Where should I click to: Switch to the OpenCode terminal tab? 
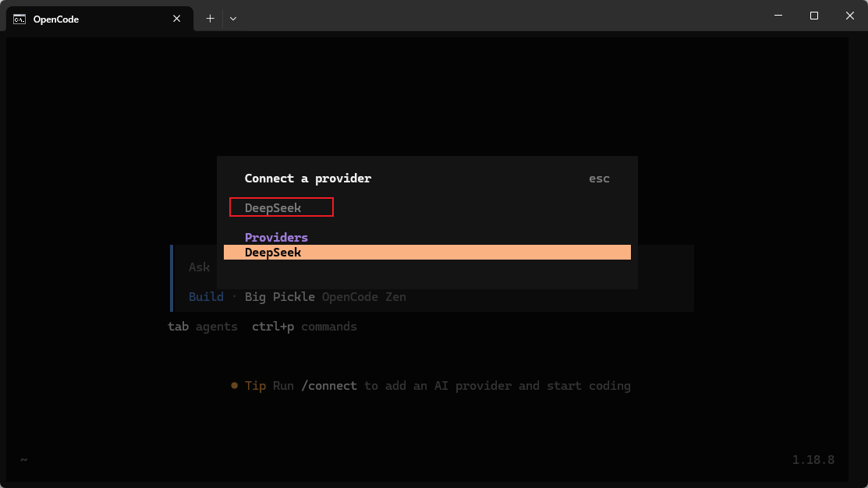(100, 19)
